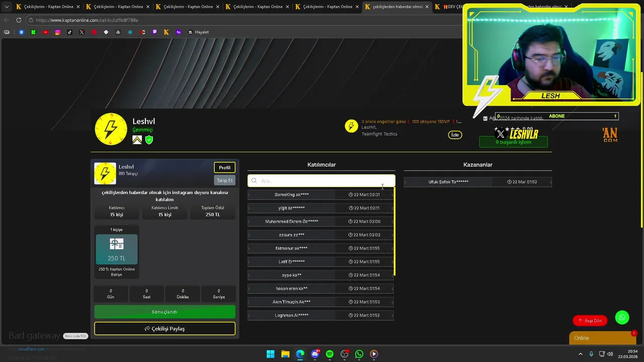Viewport: 644px width, 362px height.
Task: Reload the page with the refresh icon
Action: click(x=19, y=20)
